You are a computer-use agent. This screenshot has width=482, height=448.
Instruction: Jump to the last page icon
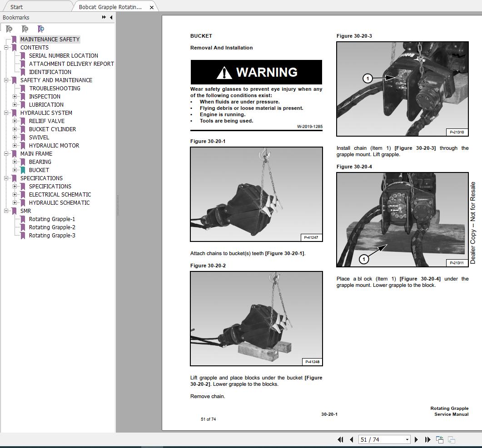427,439
